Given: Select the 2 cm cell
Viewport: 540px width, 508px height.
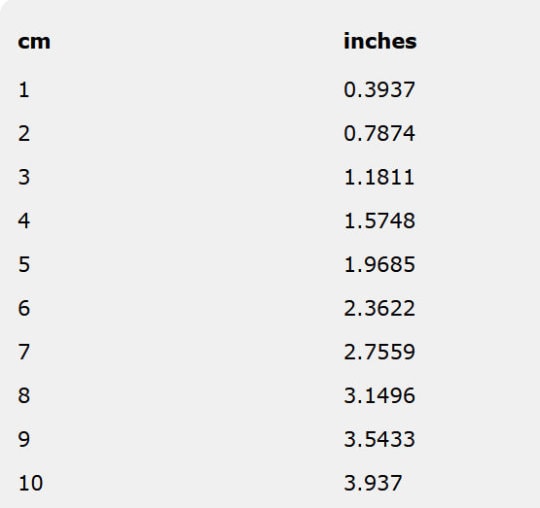Looking at the screenshot, I should point(24,134).
